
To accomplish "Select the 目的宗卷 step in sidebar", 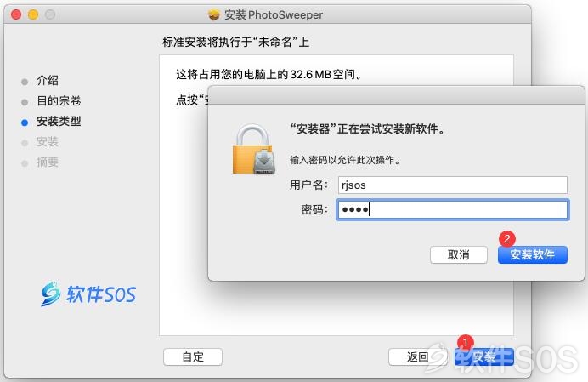I will pyautogui.click(x=59, y=100).
